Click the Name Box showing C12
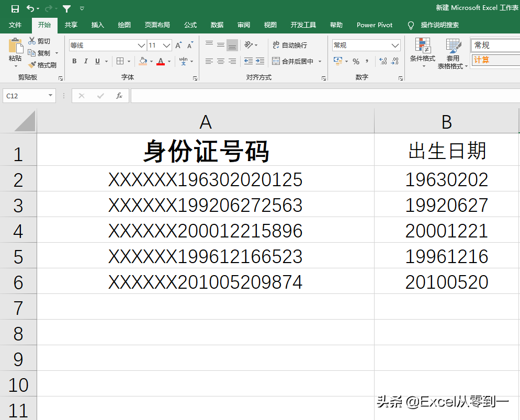 pyautogui.click(x=25, y=96)
